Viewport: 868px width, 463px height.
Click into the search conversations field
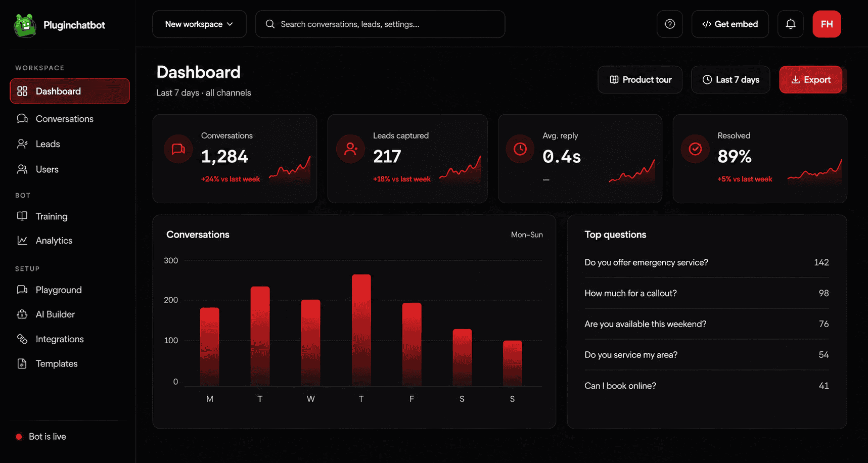tap(380, 24)
